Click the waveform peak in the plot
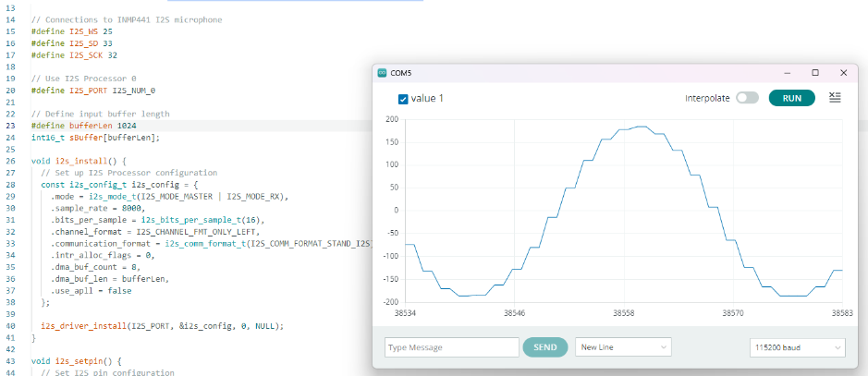 pyautogui.click(x=642, y=127)
